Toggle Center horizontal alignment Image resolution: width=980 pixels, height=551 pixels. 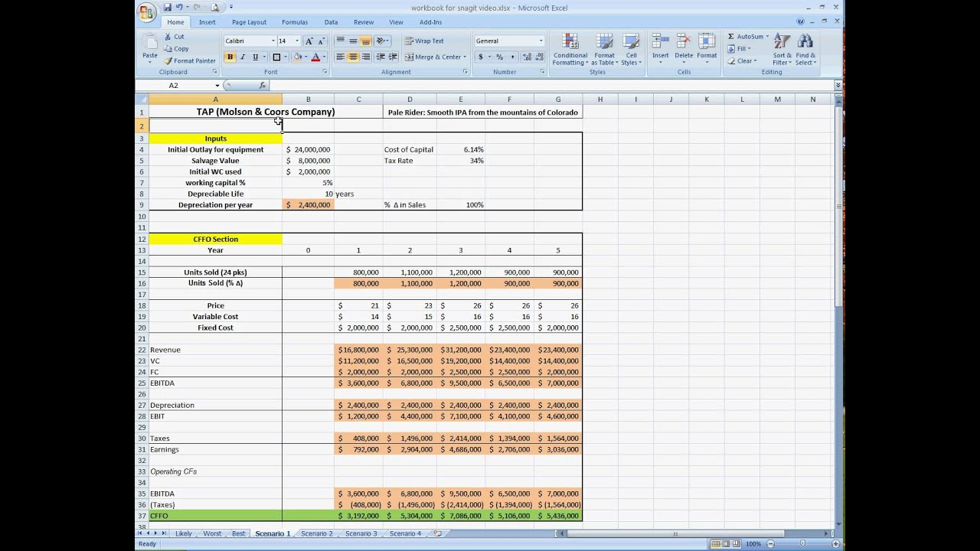point(353,57)
